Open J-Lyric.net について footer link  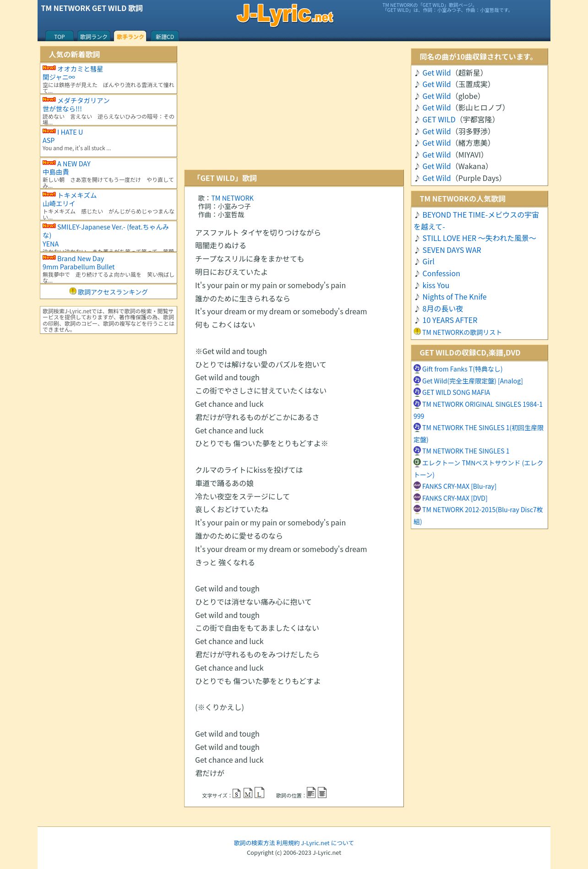(327, 843)
